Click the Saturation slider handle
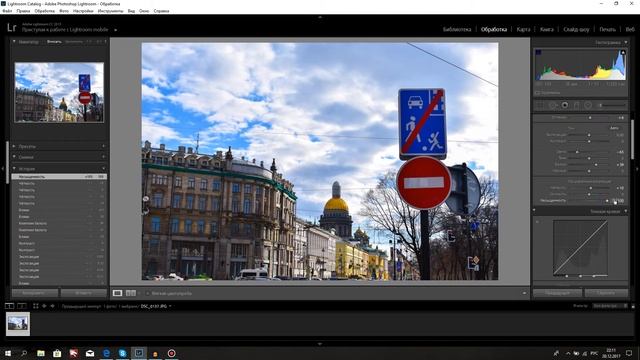The width and height of the screenshot is (640, 360). point(607,200)
